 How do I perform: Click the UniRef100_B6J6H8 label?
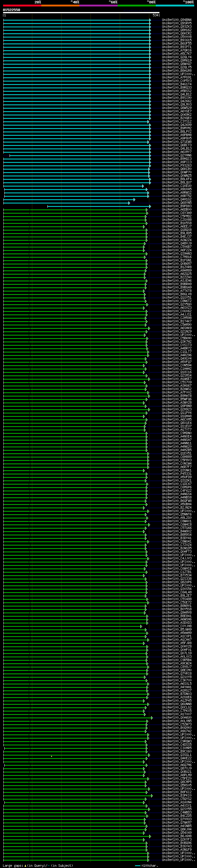click(177, 836)
